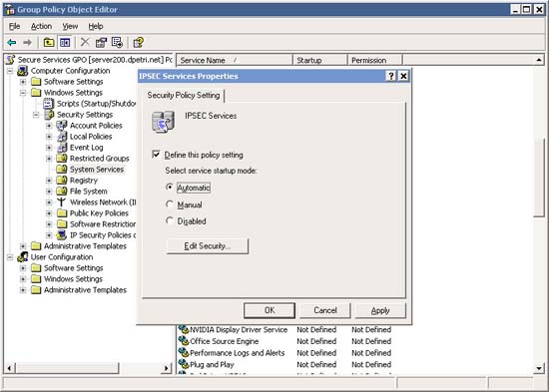Click the dialog help question mark button

tap(390, 76)
